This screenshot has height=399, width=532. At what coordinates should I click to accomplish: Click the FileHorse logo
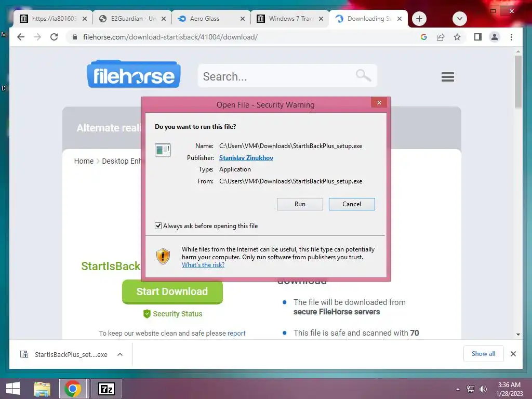[134, 74]
